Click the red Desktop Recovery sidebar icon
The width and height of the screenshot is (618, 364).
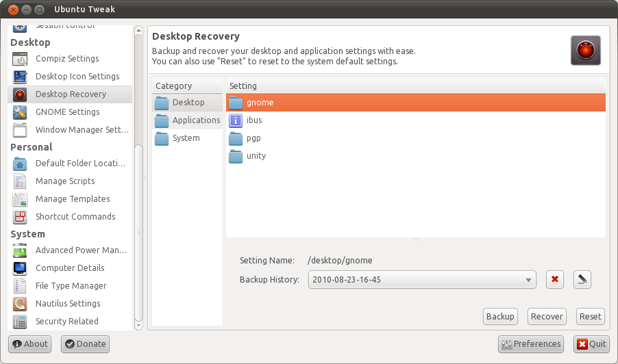click(20, 94)
